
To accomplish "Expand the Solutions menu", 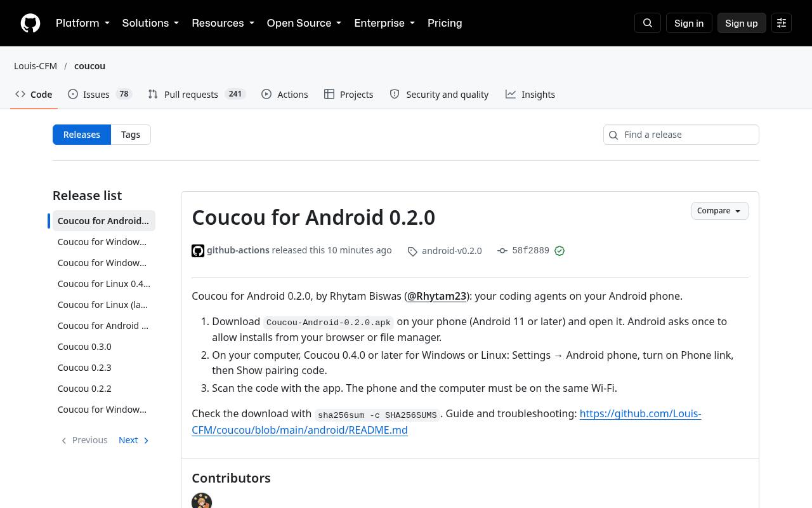I will coord(150,23).
